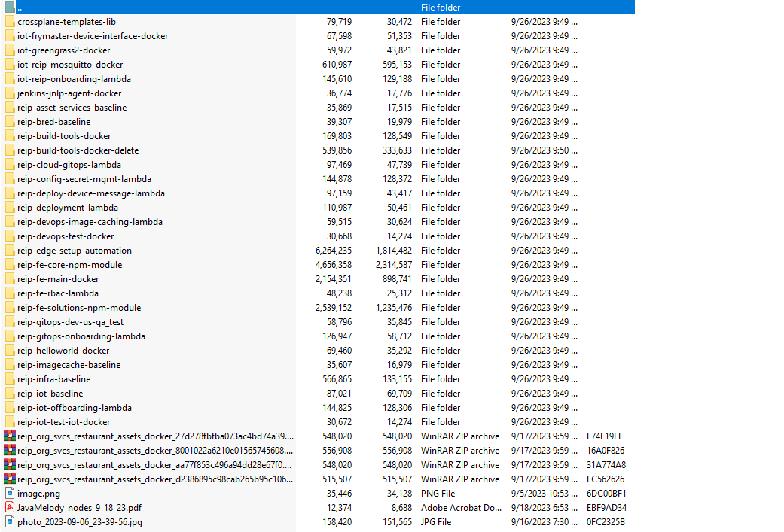Select the reip-iot-baseline folder name

click(50, 394)
